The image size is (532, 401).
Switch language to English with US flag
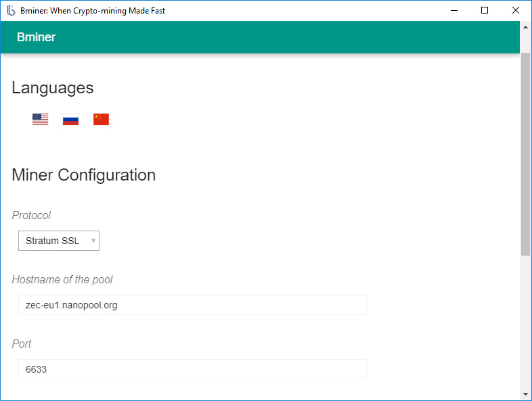(x=41, y=120)
